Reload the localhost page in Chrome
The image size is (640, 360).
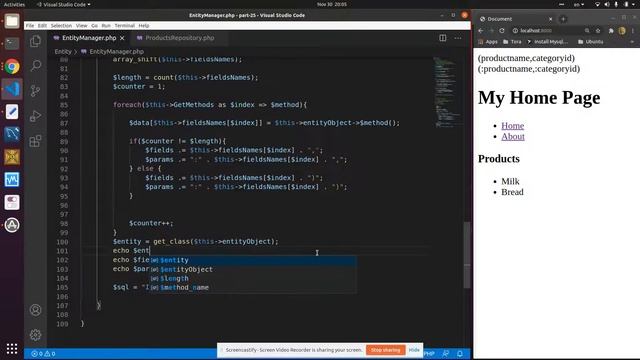pyautogui.click(x=502, y=31)
